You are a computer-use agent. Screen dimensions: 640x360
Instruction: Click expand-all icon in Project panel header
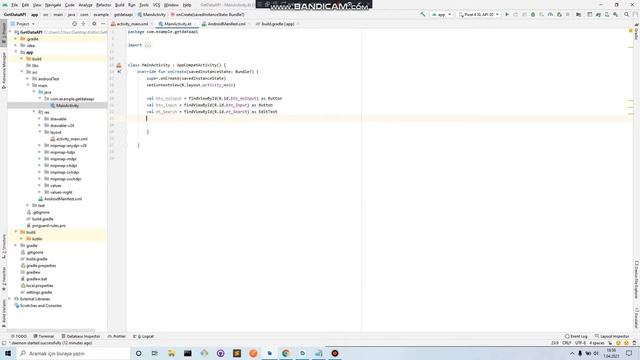83,24
